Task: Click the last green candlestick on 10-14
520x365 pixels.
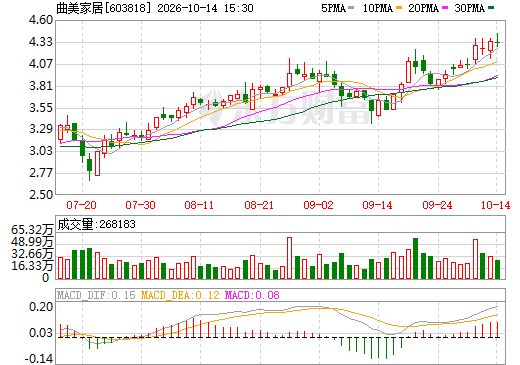Action: pos(497,43)
